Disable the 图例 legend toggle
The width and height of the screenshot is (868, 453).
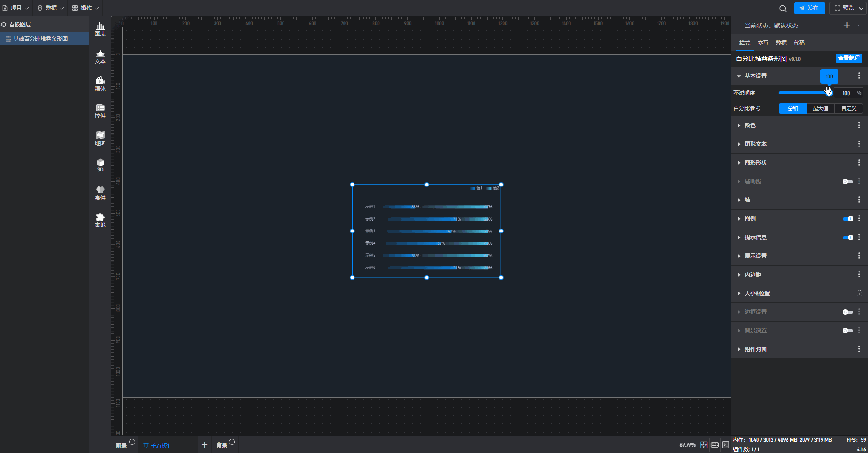(x=848, y=219)
